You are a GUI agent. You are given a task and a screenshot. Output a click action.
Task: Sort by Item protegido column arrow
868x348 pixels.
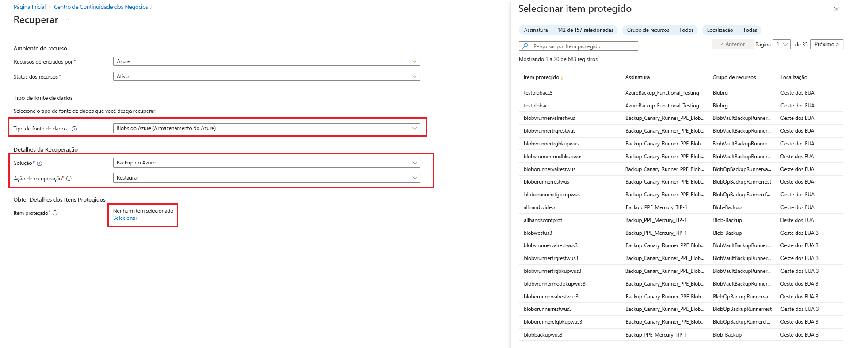(x=562, y=78)
